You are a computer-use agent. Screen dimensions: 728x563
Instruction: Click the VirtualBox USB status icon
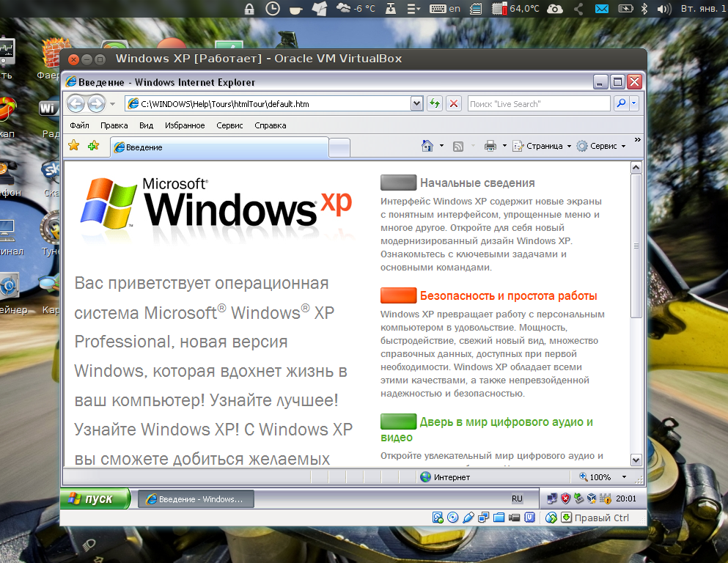tap(468, 518)
